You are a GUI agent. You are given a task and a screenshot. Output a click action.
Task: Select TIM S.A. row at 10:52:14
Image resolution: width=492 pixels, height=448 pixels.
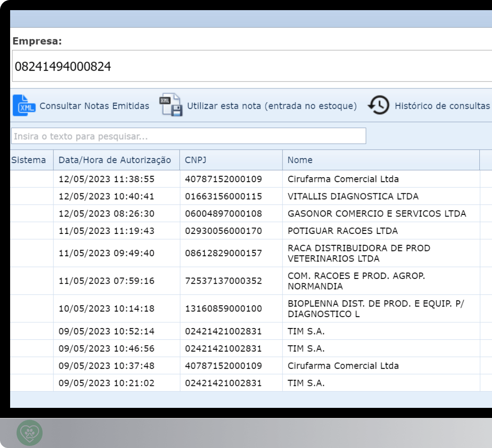pyautogui.click(x=306, y=331)
